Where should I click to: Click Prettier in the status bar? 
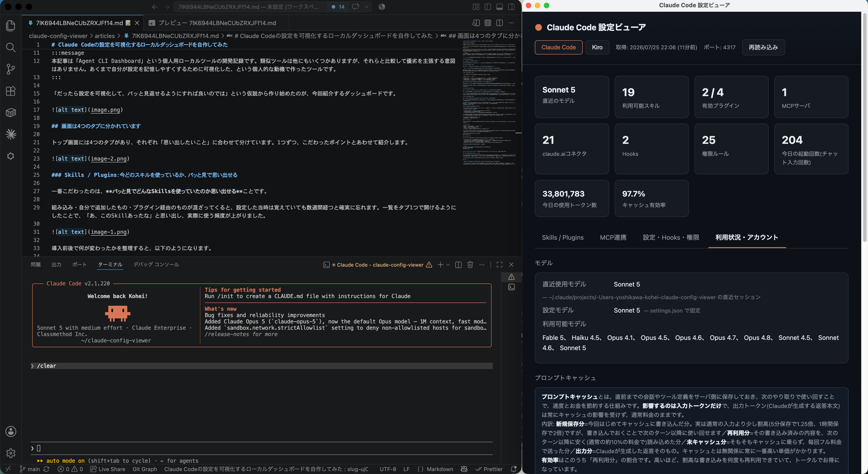[489, 469]
